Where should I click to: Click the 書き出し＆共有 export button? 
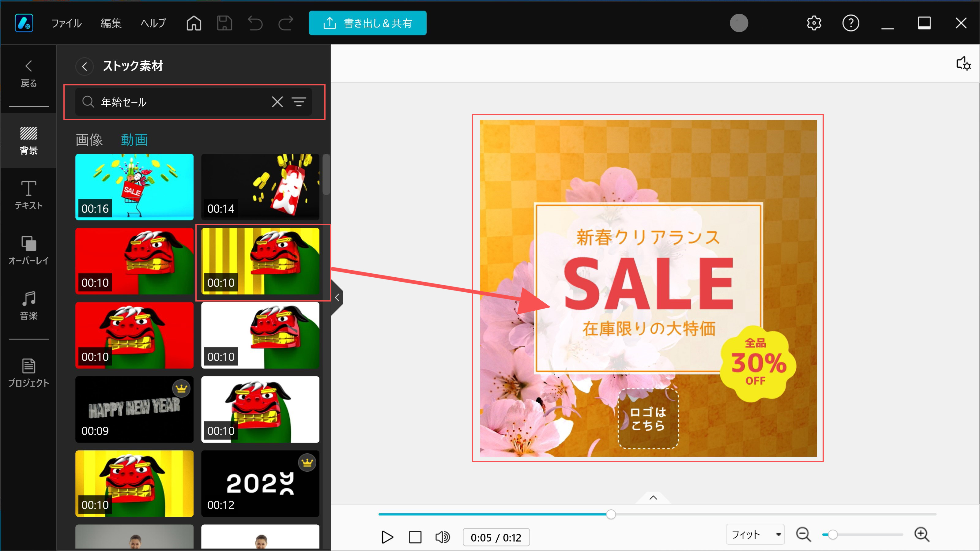[367, 23]
